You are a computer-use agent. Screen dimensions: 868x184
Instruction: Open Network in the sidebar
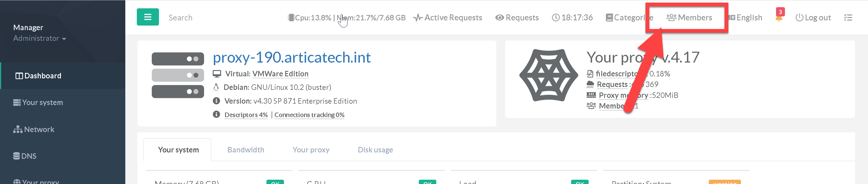(39, 129)
